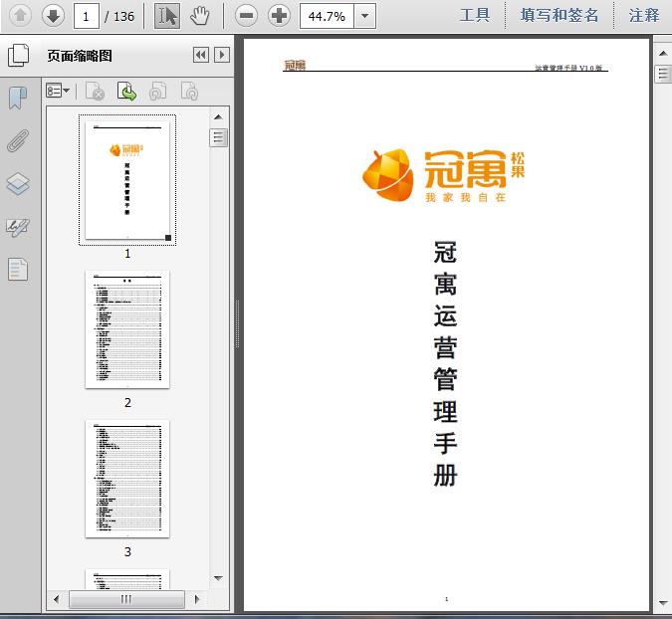Open the signatures panel

18,227
